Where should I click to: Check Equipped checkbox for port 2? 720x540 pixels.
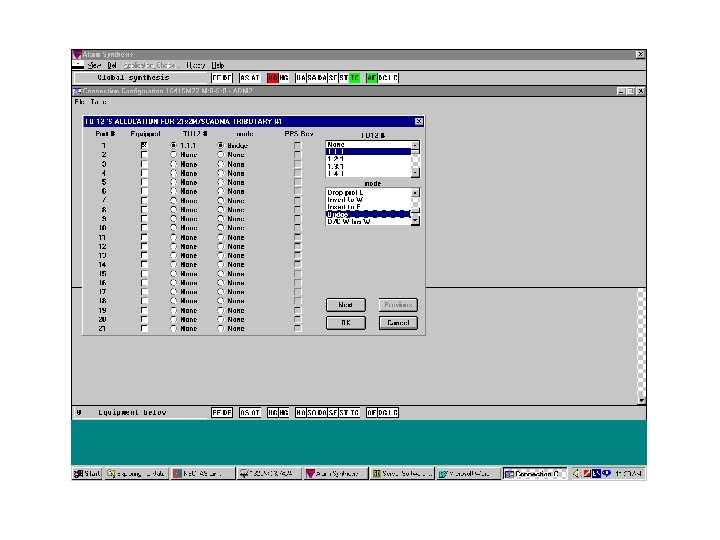coord(144,155)
